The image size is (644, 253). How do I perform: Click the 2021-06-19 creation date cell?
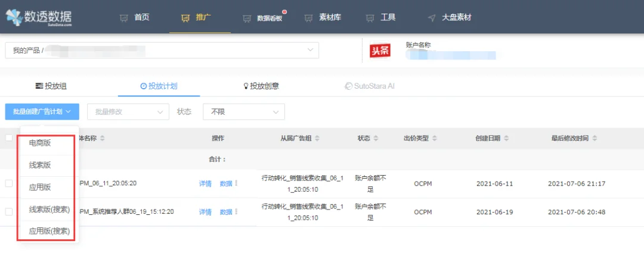pyautogui.click(x=495, y=212)
